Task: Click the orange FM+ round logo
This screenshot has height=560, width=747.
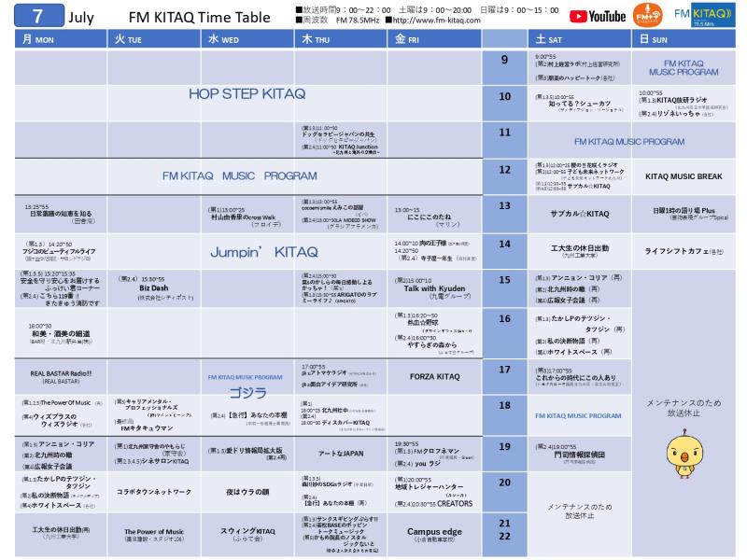Action: pos(647,15)
